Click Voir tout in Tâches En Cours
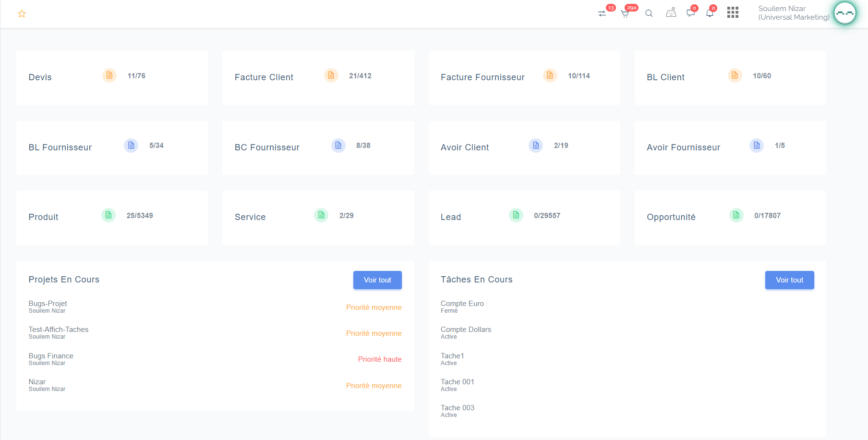868x440 pixels. tap(789, 280)
